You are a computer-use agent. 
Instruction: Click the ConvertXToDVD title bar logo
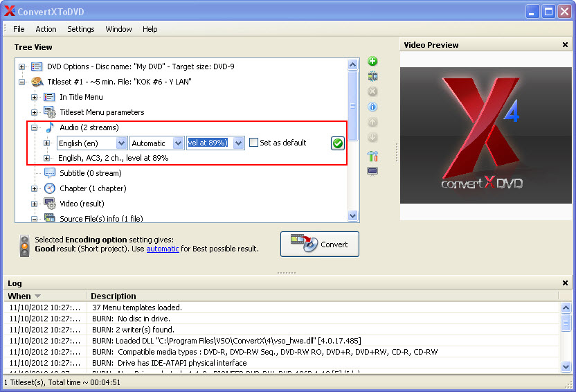(10, 11)
